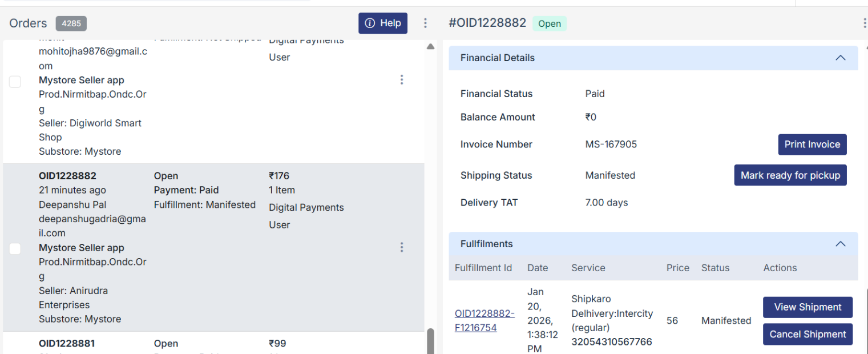Select the checkbox for order OID1228882

point(15,248)
